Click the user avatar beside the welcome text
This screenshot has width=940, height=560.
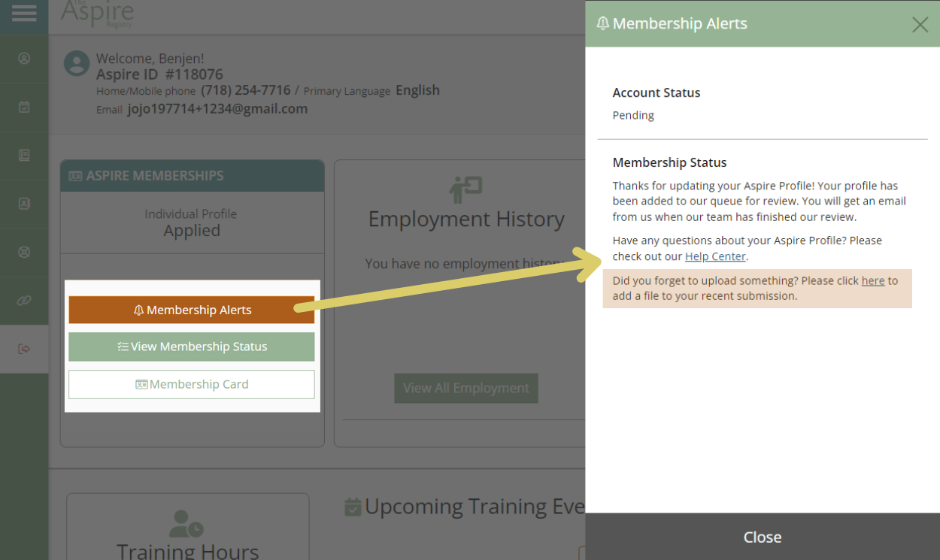point(77,63)
